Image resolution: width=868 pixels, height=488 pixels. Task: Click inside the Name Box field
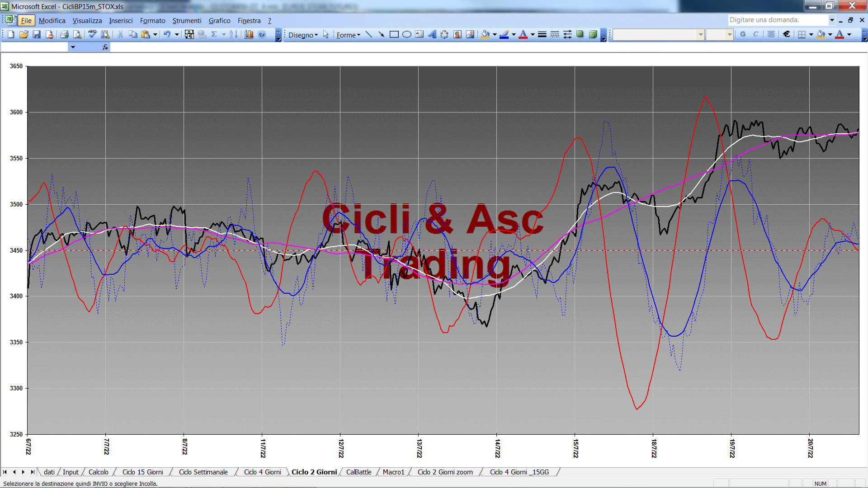coord(34,47)
